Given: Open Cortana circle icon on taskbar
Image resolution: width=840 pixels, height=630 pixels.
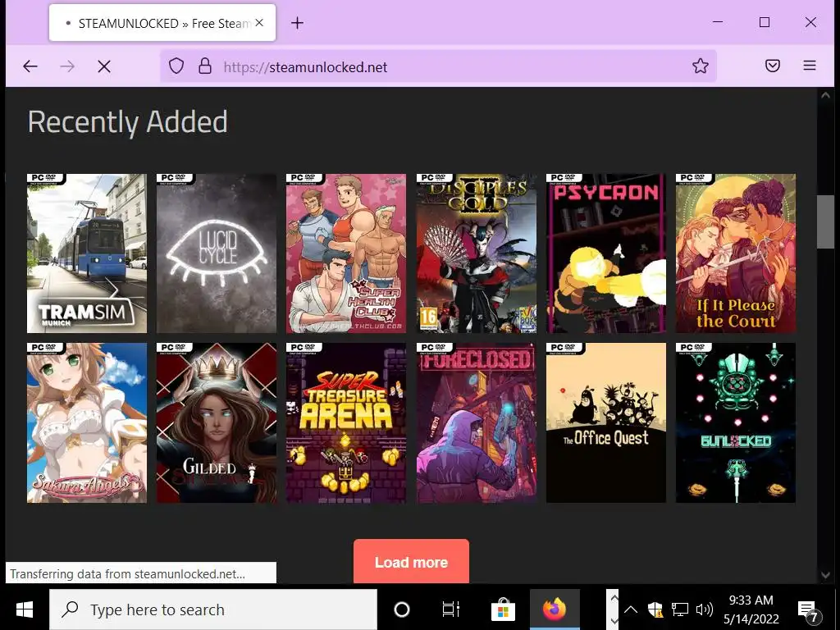Looking at the screenshot, I should tap(402, 609).
